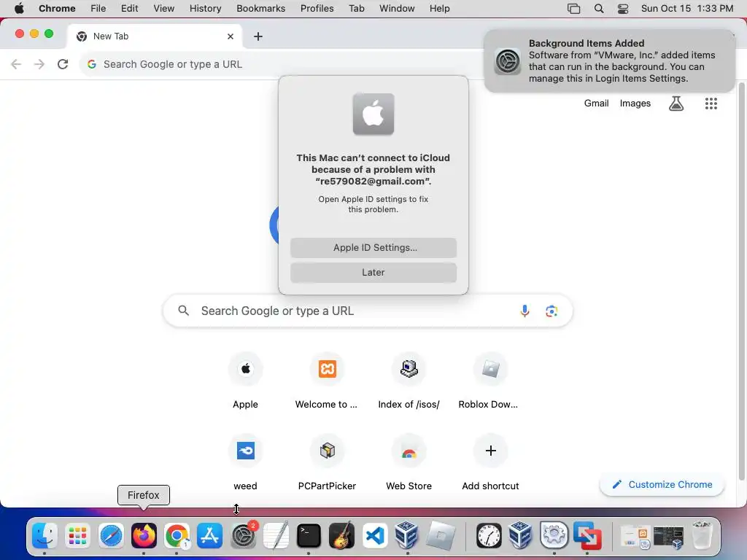Click the page vertical scrollbar

coord(741,281)
